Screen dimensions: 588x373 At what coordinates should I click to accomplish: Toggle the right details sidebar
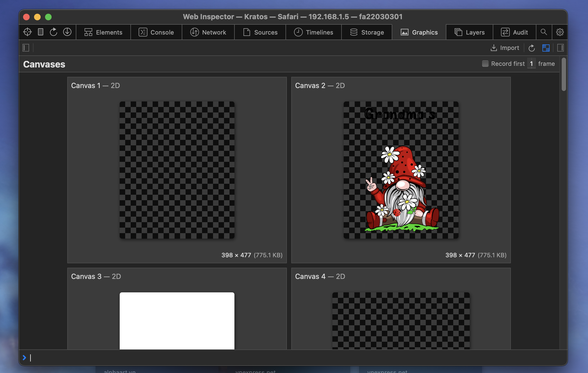pyautogui.click(x=560, y=48)
